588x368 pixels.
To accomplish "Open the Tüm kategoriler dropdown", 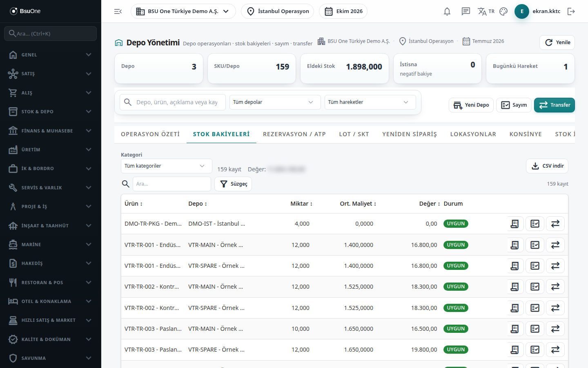I will point(166,166).
